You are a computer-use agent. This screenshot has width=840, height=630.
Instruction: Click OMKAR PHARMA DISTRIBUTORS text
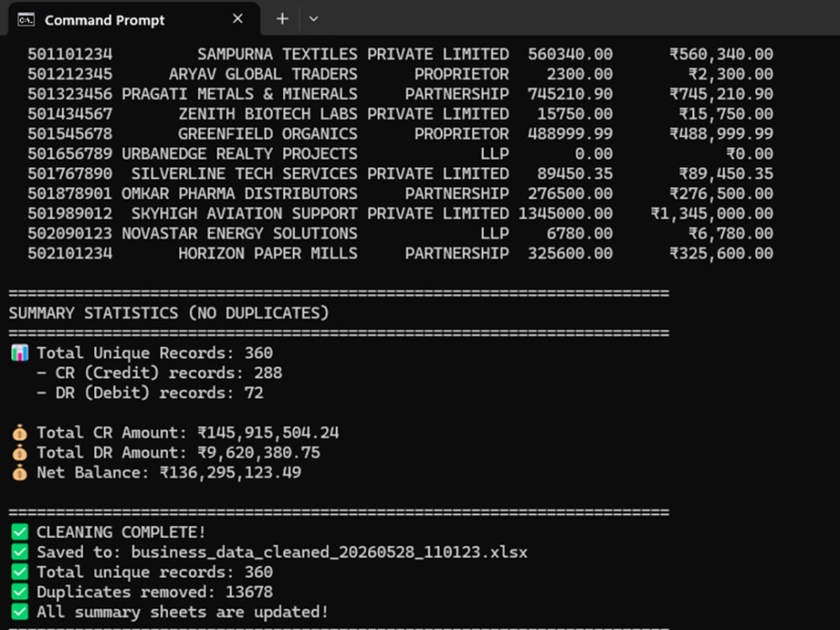click(x=239, y=193)
